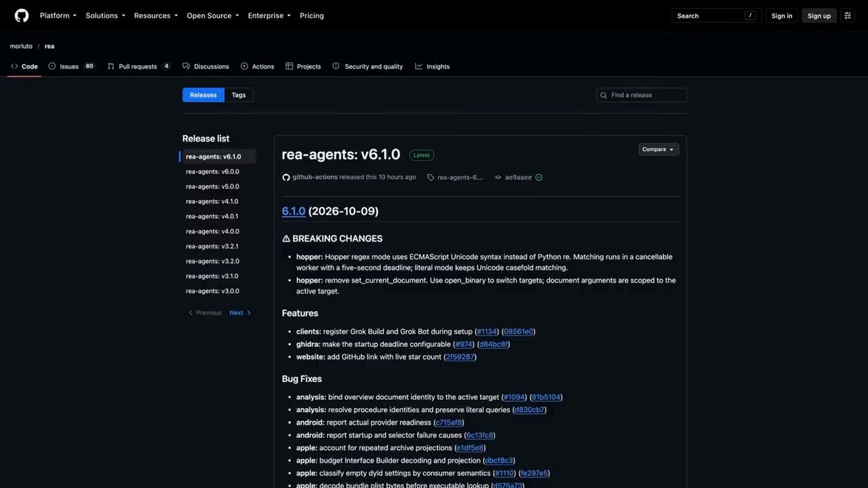
Task: Select rea-agents: v4.0.1 in release list
Action: click(212, 216)
